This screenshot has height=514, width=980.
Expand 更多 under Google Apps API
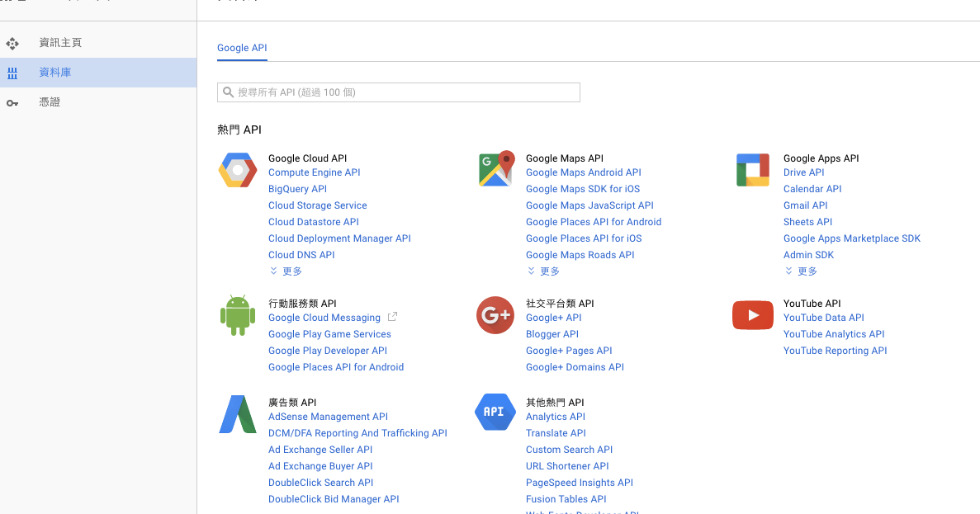coord(801,271)
